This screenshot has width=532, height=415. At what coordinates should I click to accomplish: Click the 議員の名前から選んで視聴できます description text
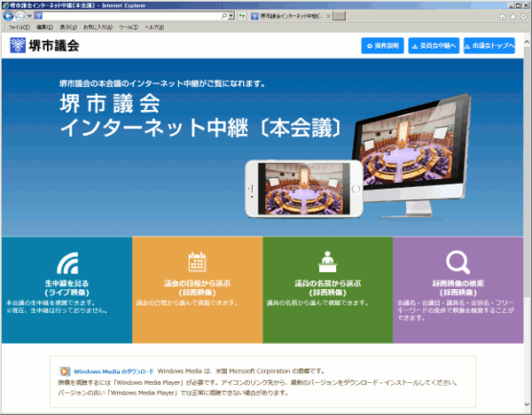(x=317, y=302)
